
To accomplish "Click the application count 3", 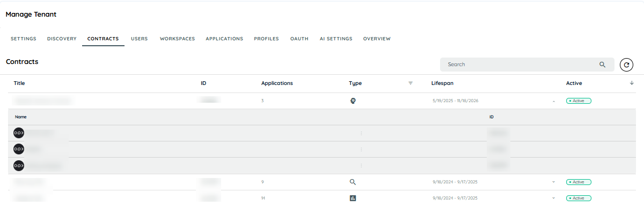I will tap(262, 101).
